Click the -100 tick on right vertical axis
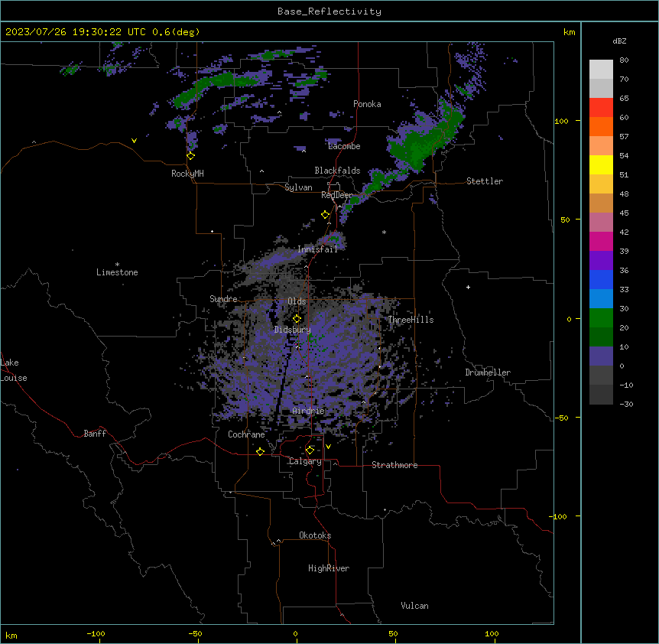Image resolution: width=659 pixels, height=644 pixels. (559, 516)
